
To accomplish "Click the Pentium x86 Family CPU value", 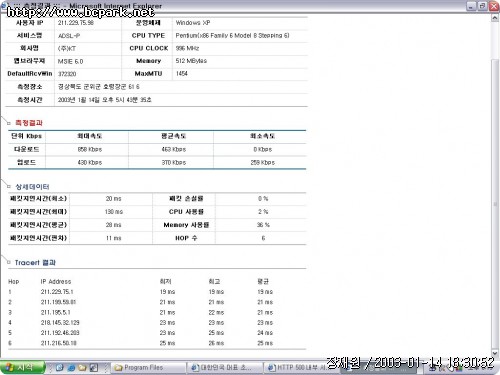I will click(232, 35).
